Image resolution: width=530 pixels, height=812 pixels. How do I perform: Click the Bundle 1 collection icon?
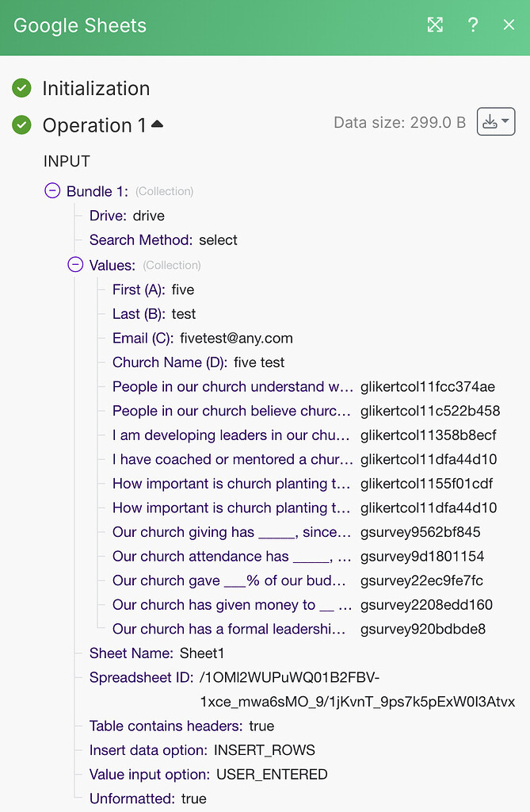tap(52, 190)
